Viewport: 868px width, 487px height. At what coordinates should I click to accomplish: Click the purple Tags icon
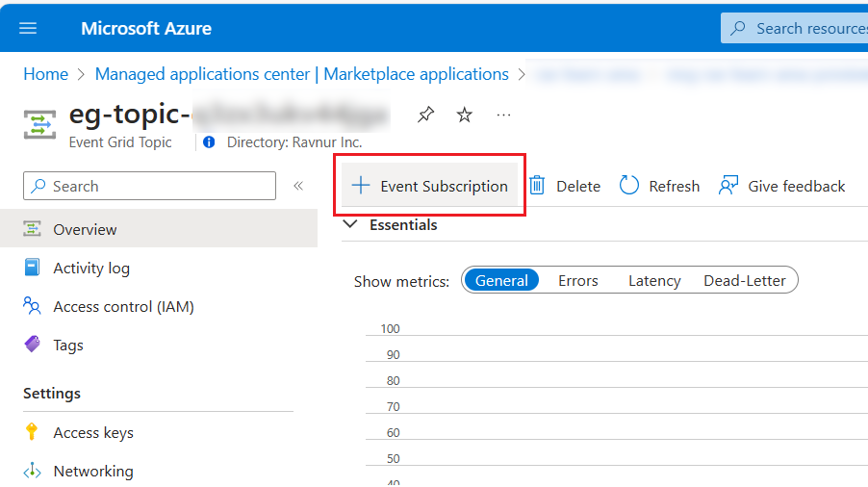point(32,344)
